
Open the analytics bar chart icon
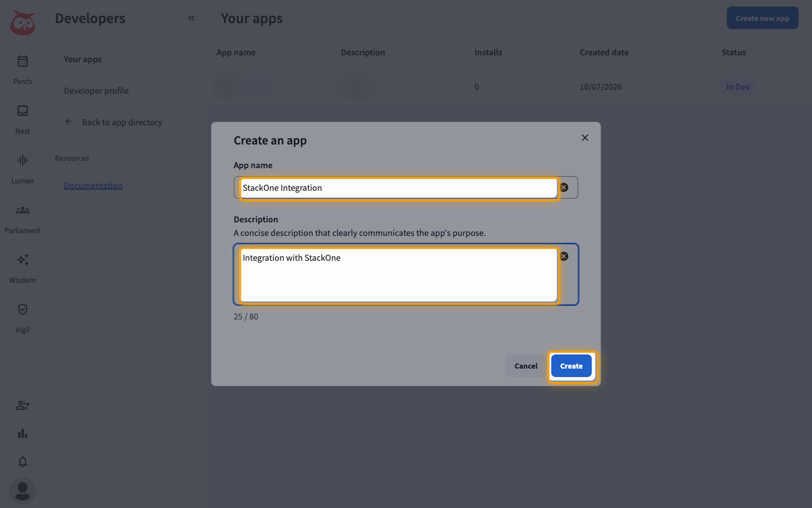23,433
